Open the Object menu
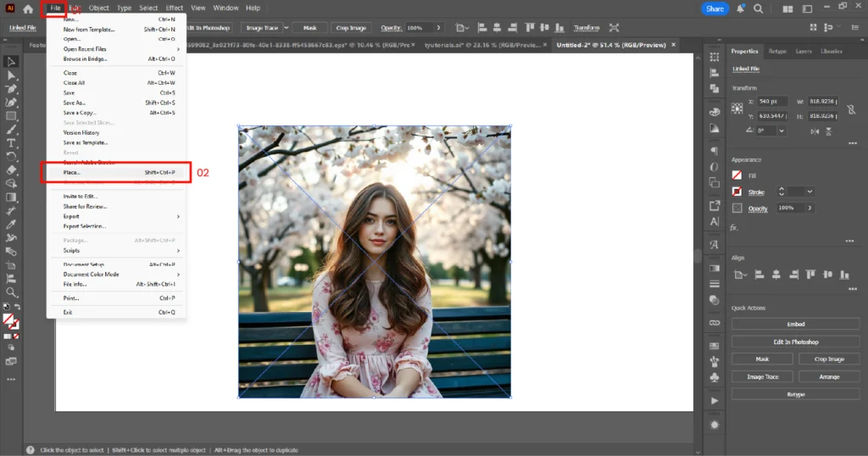The height and width of the screenshot is (456, 868). (x=99, y=8)
